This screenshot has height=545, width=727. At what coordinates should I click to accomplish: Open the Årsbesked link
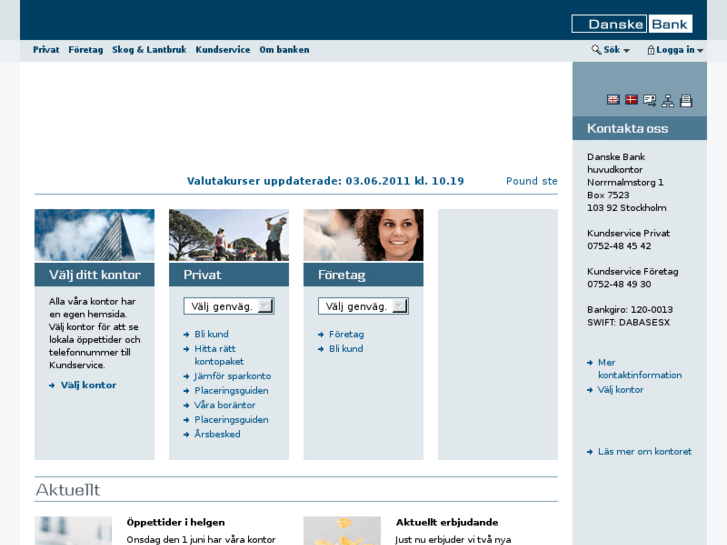[217, 434]
